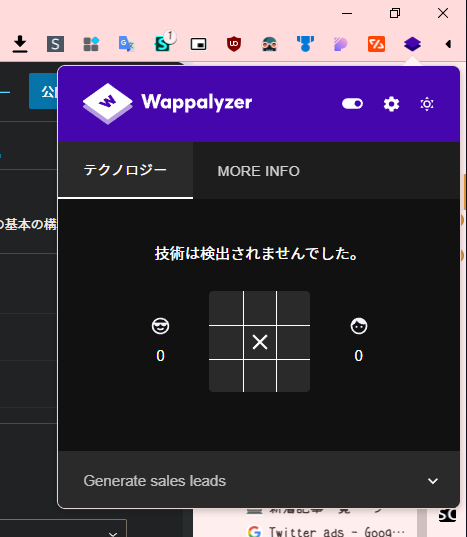Click the purple P-shaped extension icon
The image size is (467, 537).
(x=341, y=44)
